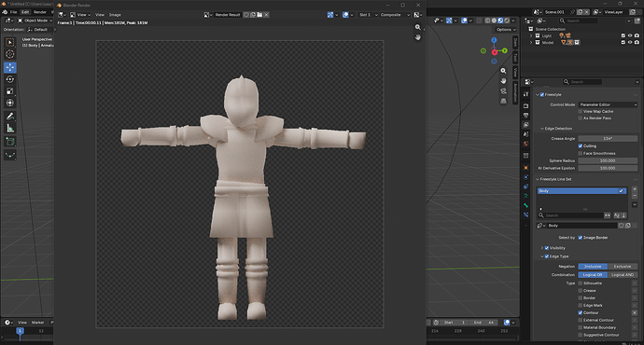Disable the Contour edge type
The height and width of the screenshot is (345, 644).
tap(581, 312)
